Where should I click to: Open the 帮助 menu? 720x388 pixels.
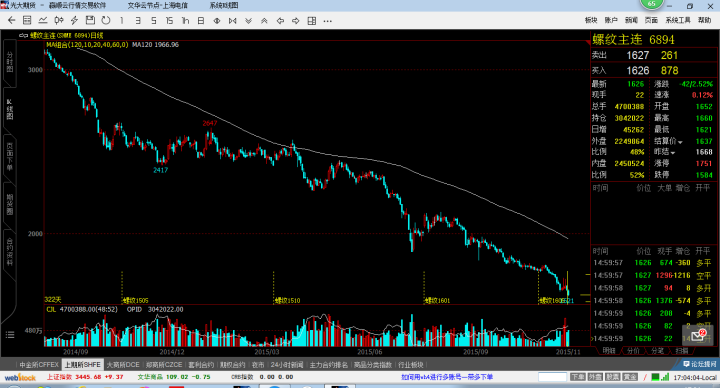click(x=704, y=20)
